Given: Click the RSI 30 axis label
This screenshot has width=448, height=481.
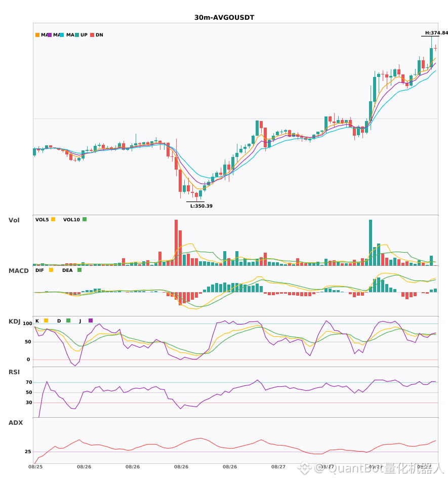Looking at the screenshot, I should click(x=29, y=403).
